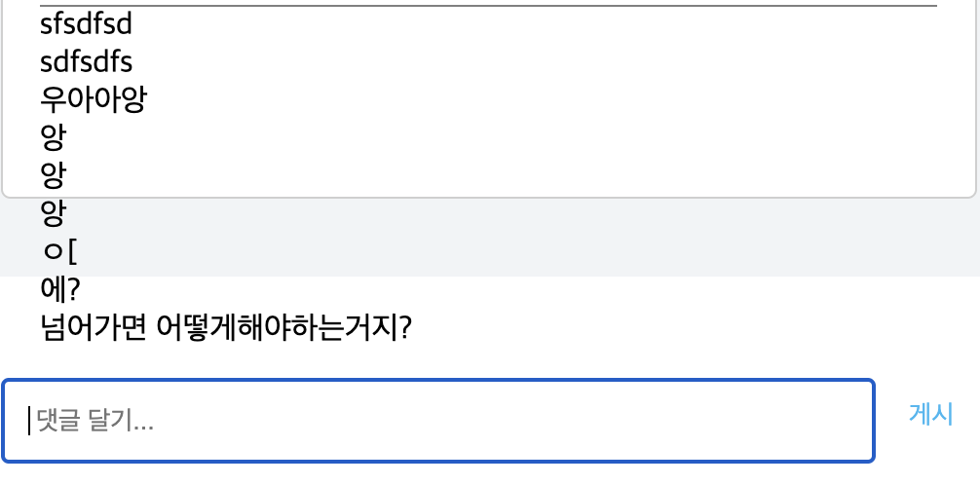The width and height of the screenshot is (980, 485).
Task: Focus the 댓글 달기 comment input field
Action: (x=438, y=421)
